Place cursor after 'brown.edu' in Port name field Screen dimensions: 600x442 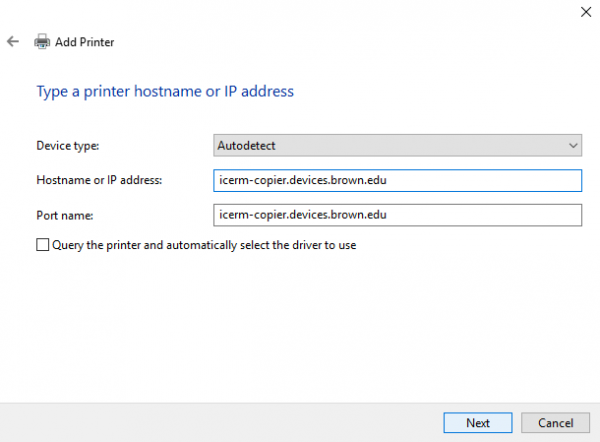pos(388,215)
